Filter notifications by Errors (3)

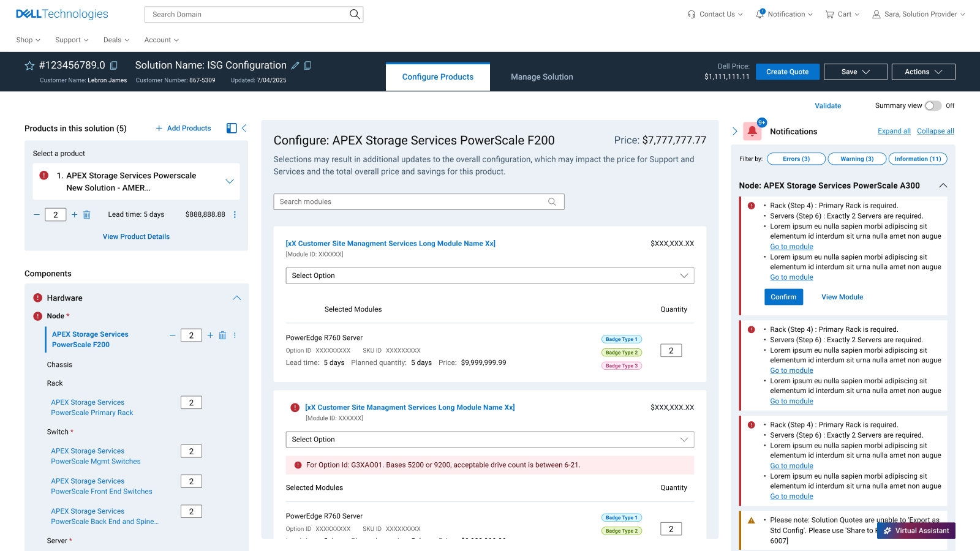(796, 159)
